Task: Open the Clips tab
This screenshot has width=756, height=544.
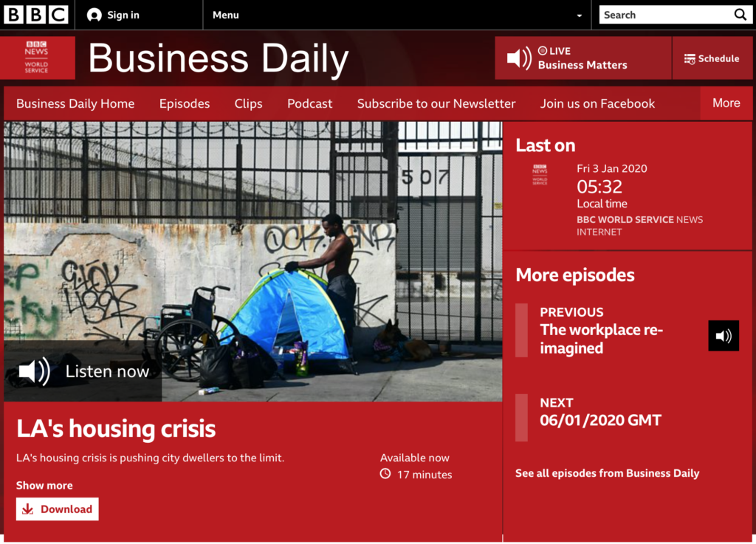Action: click(x=248, y=103)
